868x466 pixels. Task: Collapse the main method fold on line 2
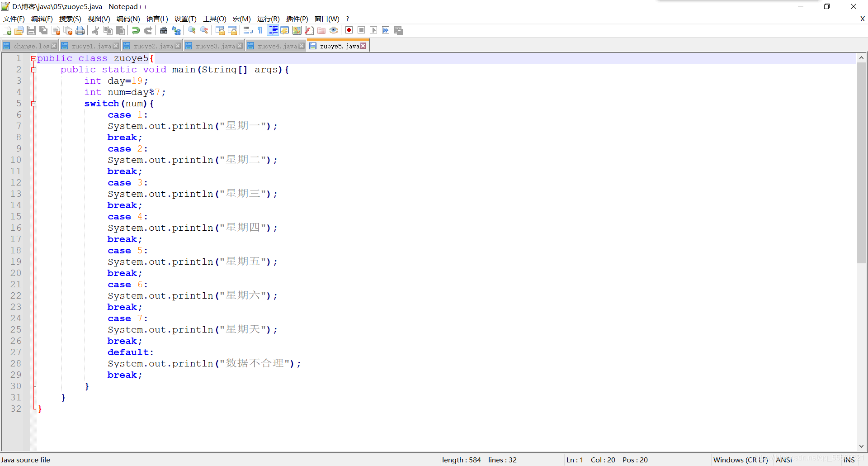coord(33,70)
